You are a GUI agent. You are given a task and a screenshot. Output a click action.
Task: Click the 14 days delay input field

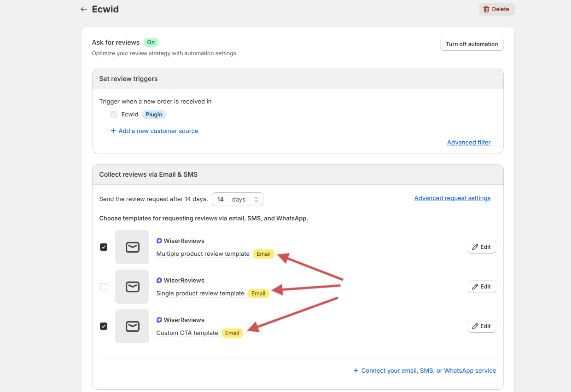pos(221,199)
